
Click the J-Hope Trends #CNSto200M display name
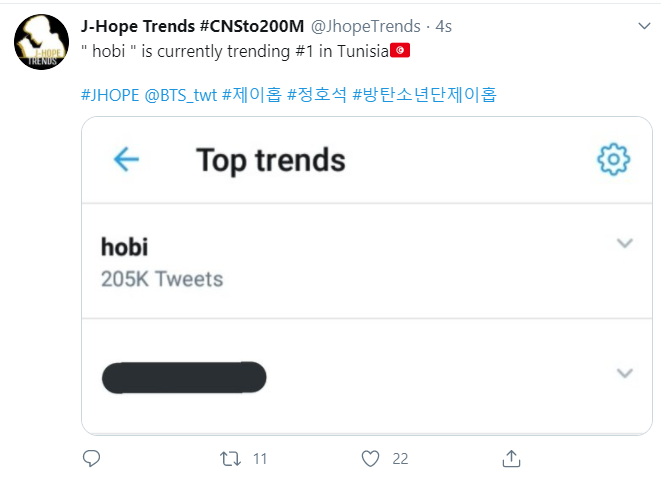tap(192, 26)
